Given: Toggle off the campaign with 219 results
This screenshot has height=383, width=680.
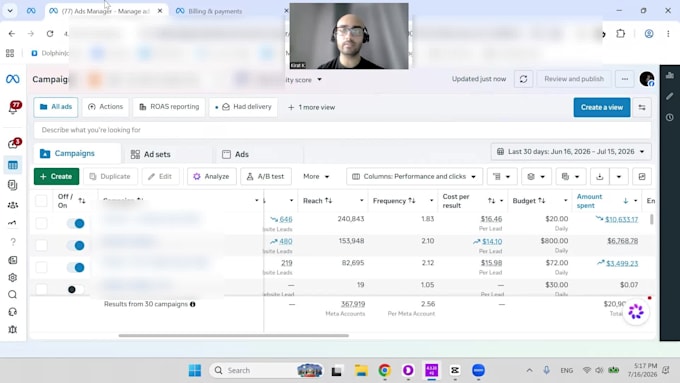Looking at the screenshot, I should coord(75,268).
